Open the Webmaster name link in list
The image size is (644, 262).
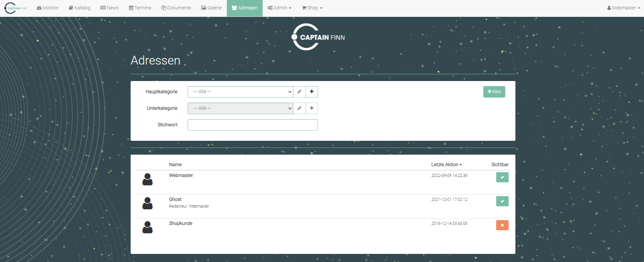[x=181, y=176]
